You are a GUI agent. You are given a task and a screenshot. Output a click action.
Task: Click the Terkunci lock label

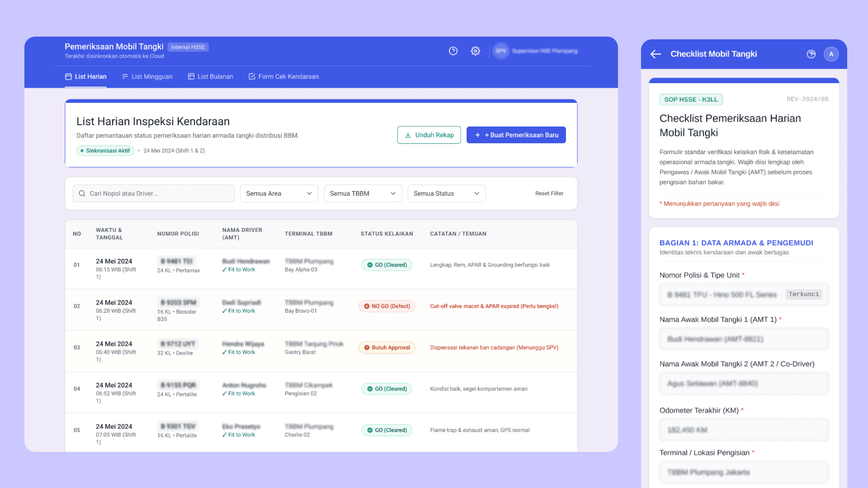pos(804,295)
